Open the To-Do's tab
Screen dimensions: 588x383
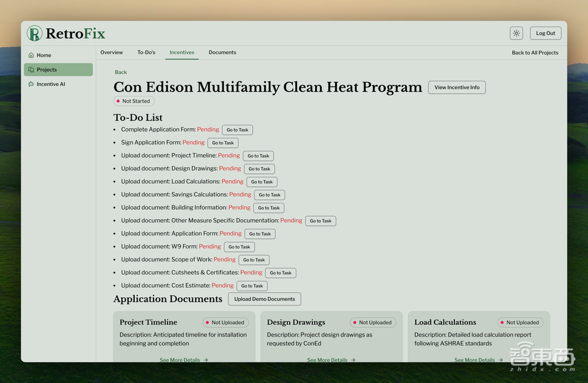click(x=146, y=52)
